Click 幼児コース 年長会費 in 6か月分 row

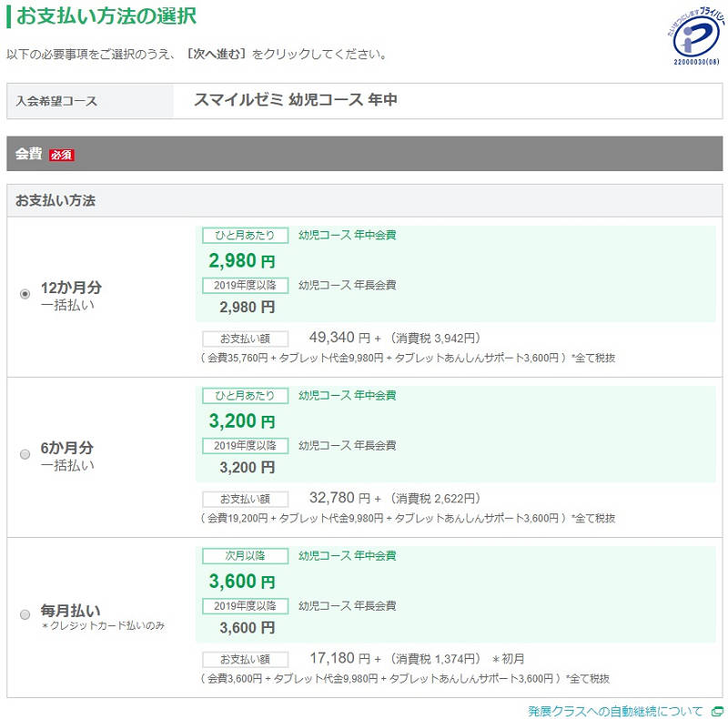click(348, 445)
